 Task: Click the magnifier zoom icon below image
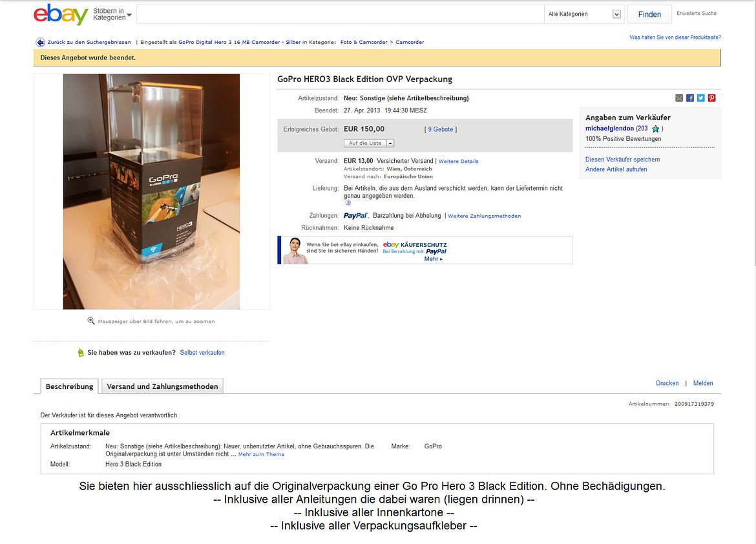(x=90, y=320)
